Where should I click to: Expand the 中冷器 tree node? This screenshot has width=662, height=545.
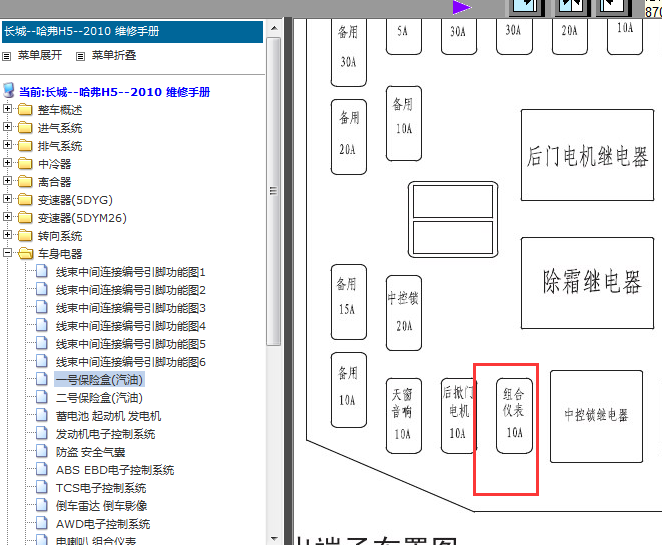tap(7, 163)
